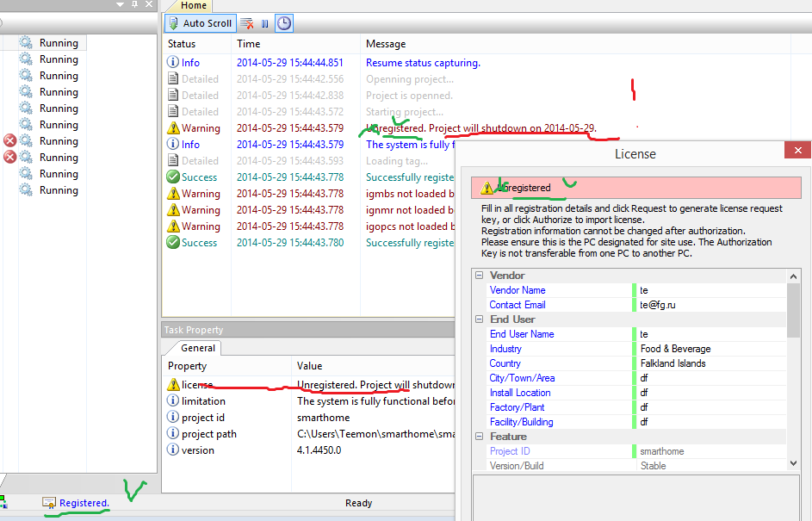Click the info icon next to limitation property

172,400
